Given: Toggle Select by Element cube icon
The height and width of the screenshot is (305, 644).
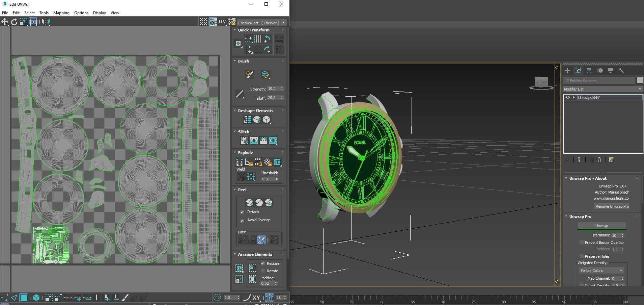Looking at the screenshot, I should tap(36, 298).
